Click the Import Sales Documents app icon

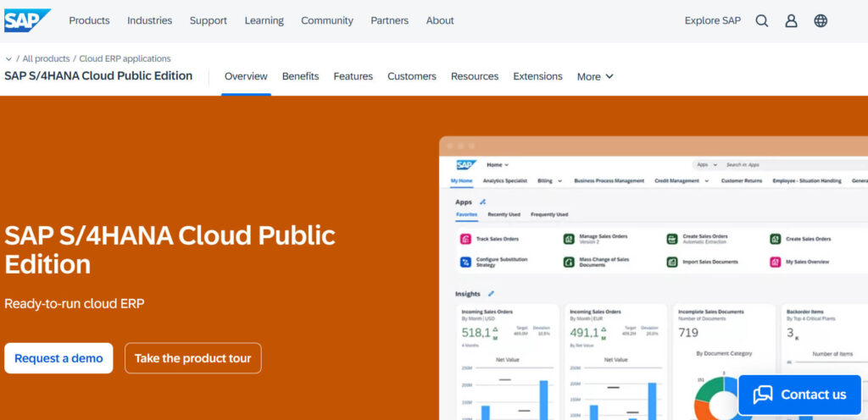672,262
